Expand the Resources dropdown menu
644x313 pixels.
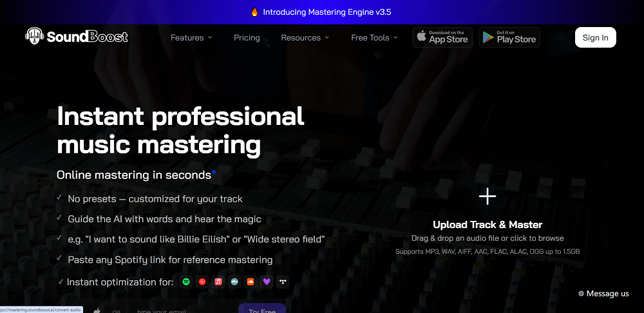point(305,37)
